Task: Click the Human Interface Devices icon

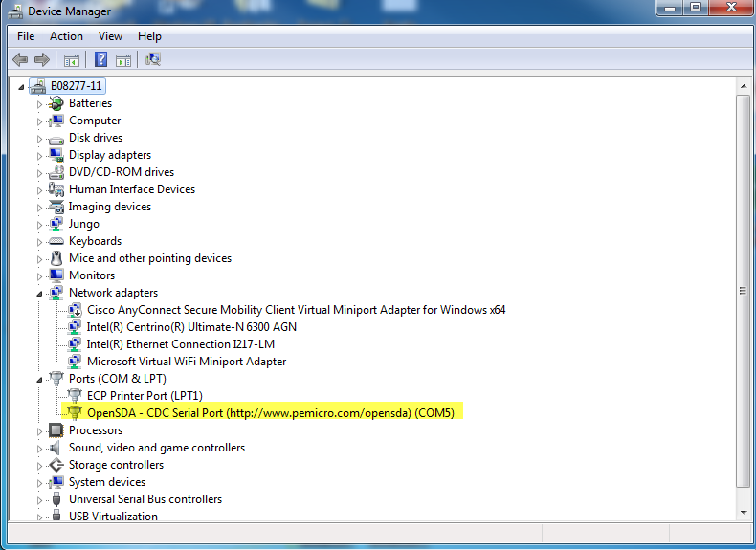Action: pyautogui.click(x=56, y=189)
